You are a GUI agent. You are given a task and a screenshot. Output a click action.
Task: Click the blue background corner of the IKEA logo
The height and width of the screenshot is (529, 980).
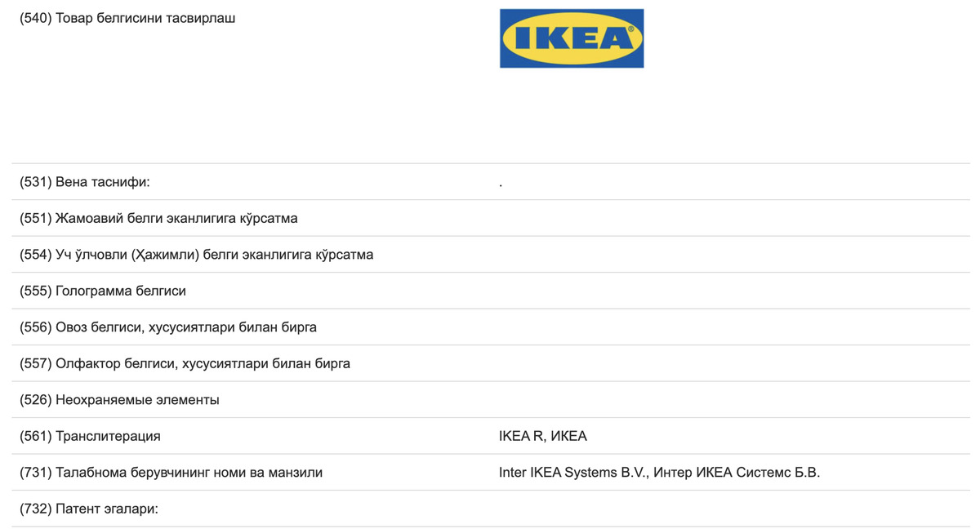506,61
